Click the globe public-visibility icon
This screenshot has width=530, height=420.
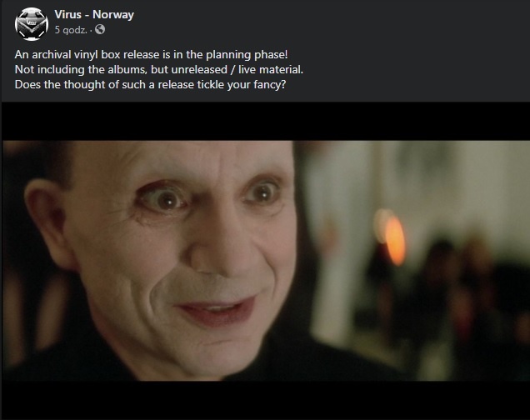pos(100,30)
